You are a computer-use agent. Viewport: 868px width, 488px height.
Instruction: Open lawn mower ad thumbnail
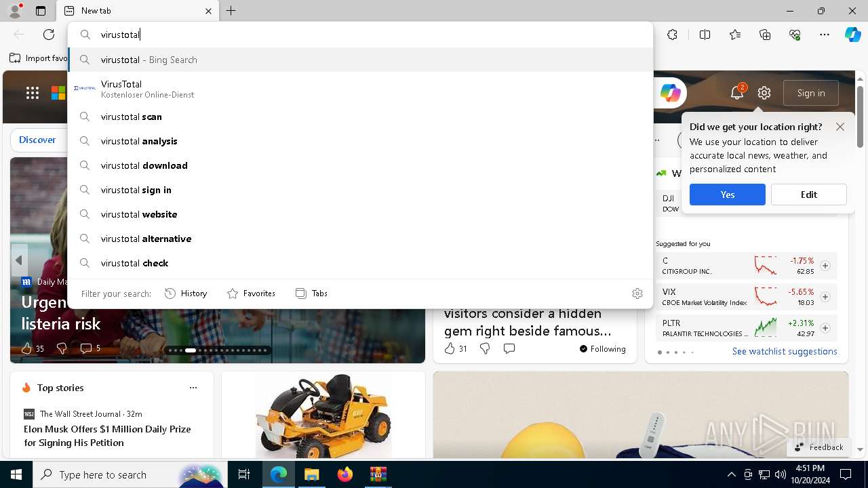click(323, 415)
